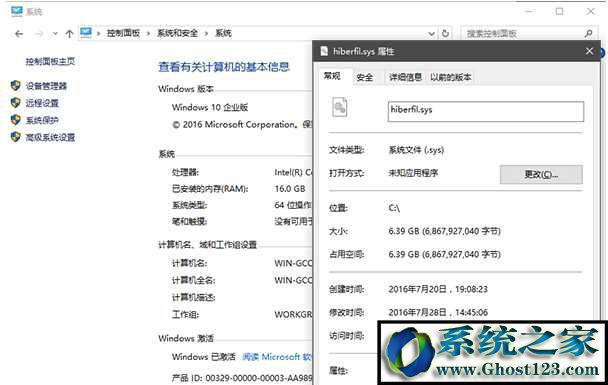Select the 创建时间 2016年7月20日 value
The image size is (608, 385).
[x=438, y=289]
